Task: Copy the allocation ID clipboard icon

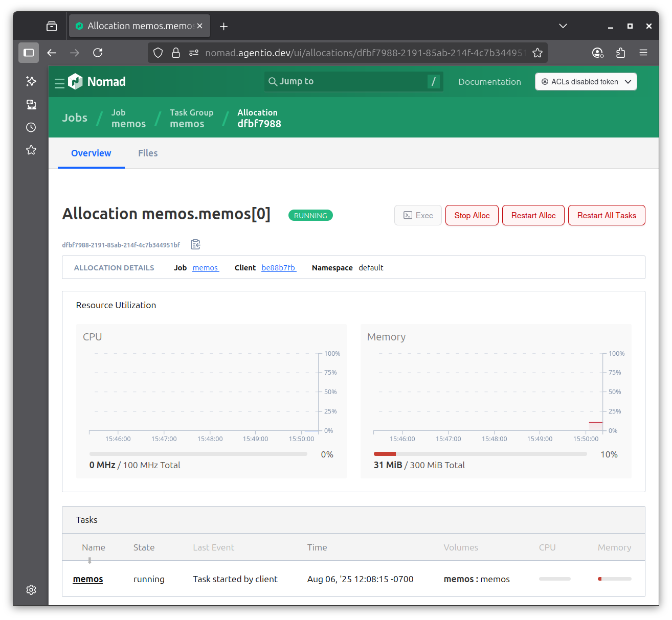Action: tap(195, 244)
